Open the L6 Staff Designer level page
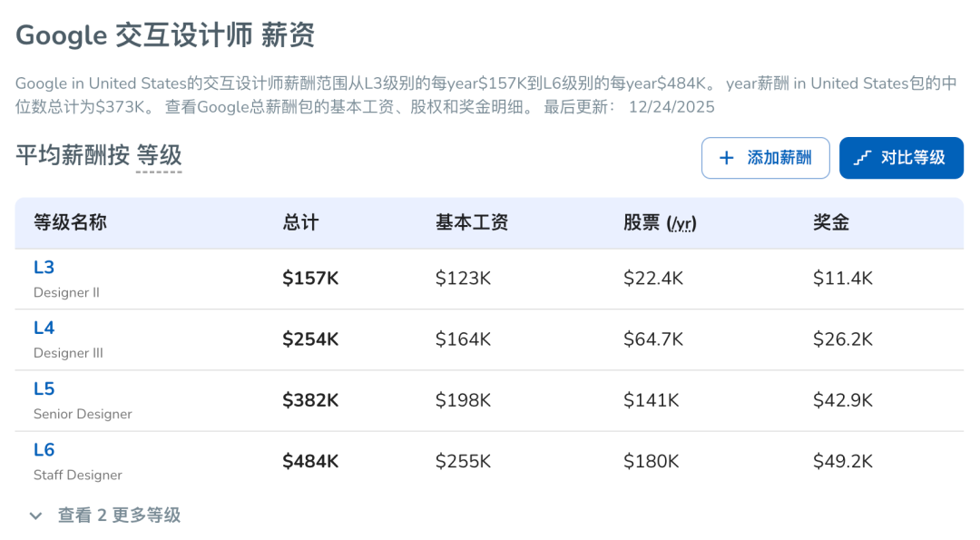 (x=44, y=449)
